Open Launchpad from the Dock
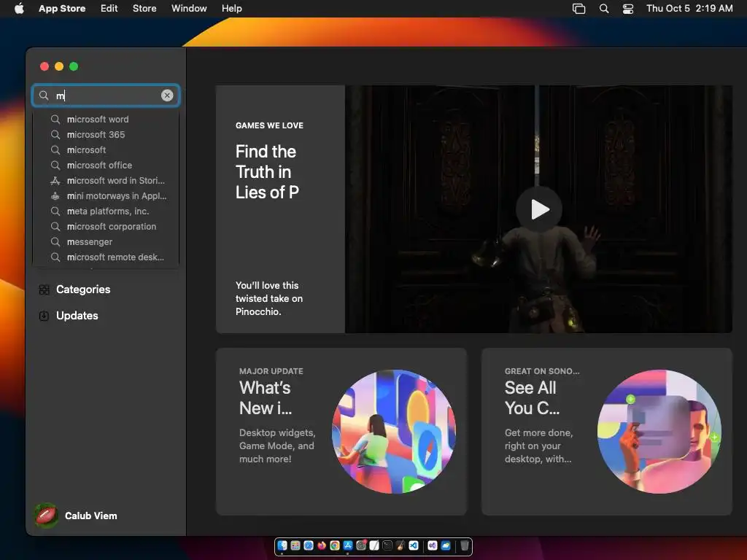The height and width of the screenshot is (560, 747). [295, 545]
